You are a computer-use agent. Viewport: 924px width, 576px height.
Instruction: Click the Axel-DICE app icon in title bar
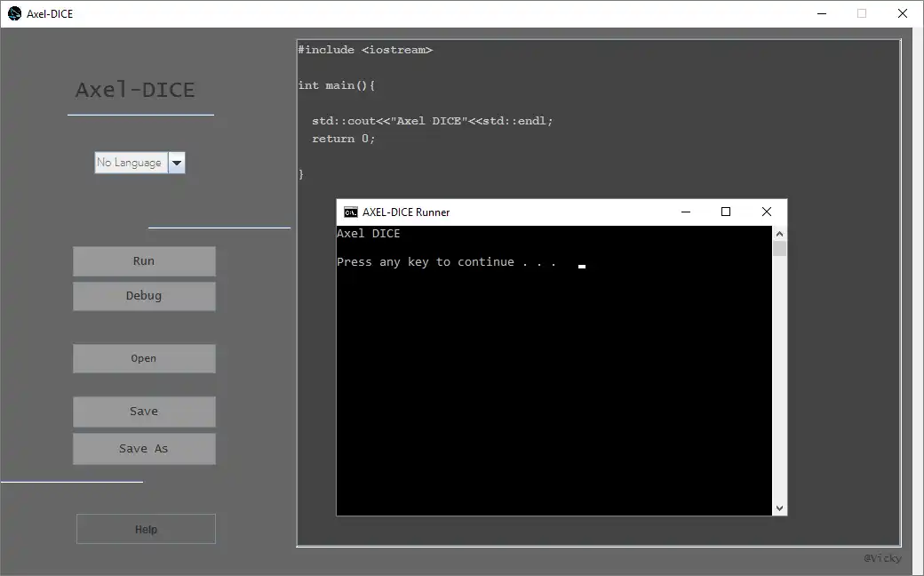(15, 13)
